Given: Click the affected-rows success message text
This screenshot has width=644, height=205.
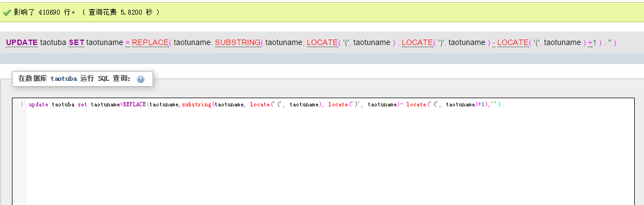Looking at the screenshot, I should click(x=86, y=12).
